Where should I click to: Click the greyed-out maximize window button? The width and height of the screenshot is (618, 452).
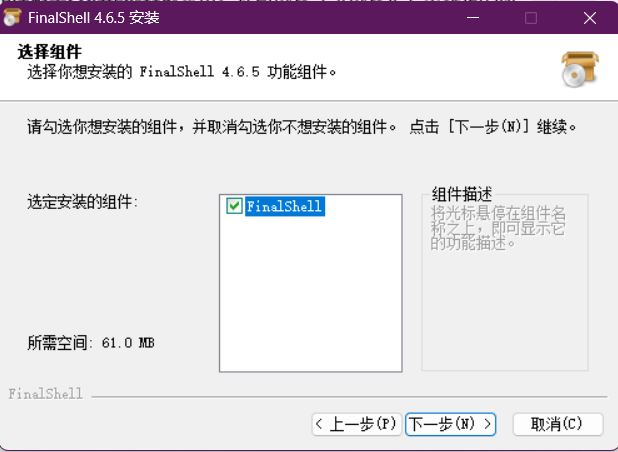(531, 18)
